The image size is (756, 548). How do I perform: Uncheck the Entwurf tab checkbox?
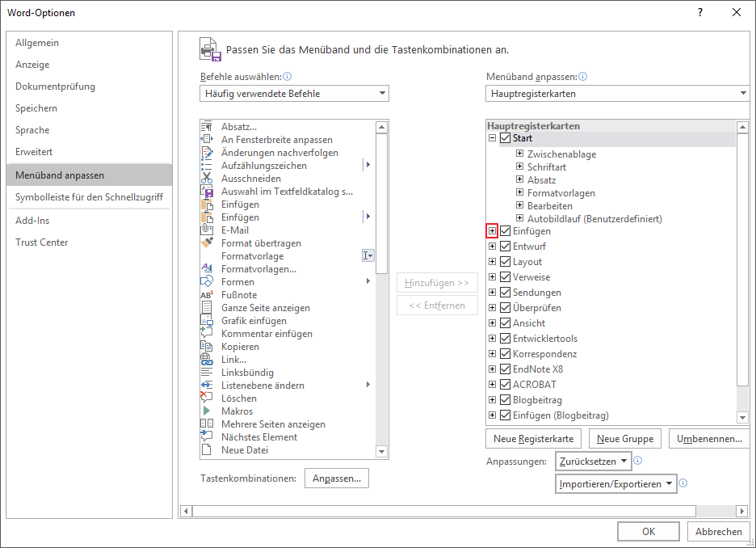pos(506,247)
